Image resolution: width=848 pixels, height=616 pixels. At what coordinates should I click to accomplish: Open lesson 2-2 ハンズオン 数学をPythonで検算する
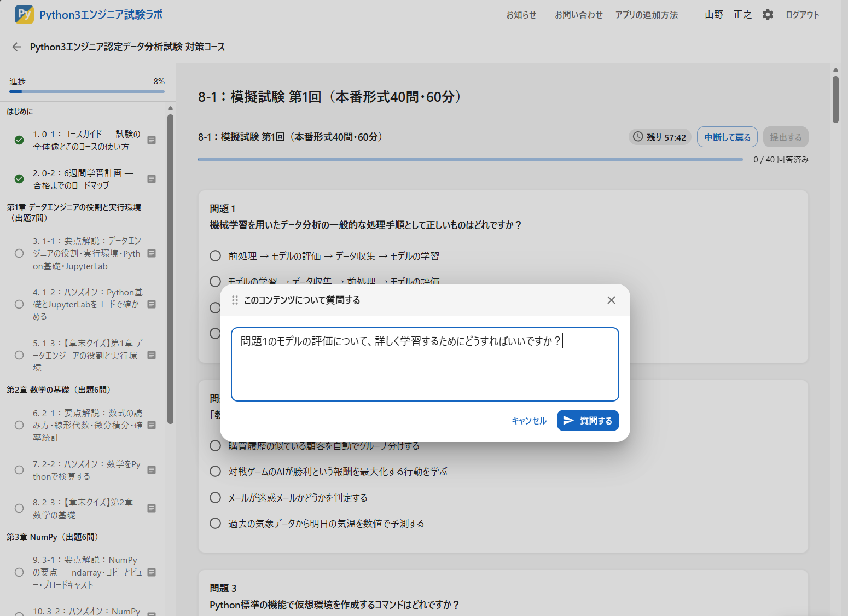click(86, 470)
